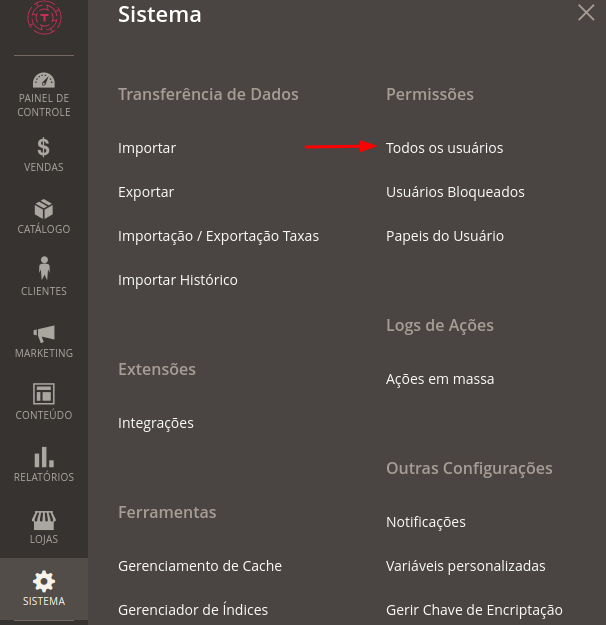Open Importação / Exportação Taxas
Image resolution: width=606 pixels, height=625 pixels.
(218, 236)
